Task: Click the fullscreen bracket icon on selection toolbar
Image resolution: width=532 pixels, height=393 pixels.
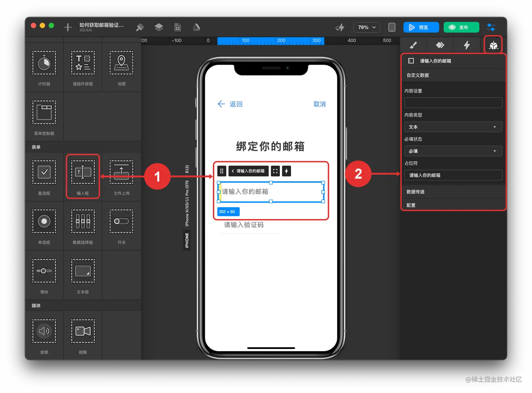Action: click(x=275, y=171)
